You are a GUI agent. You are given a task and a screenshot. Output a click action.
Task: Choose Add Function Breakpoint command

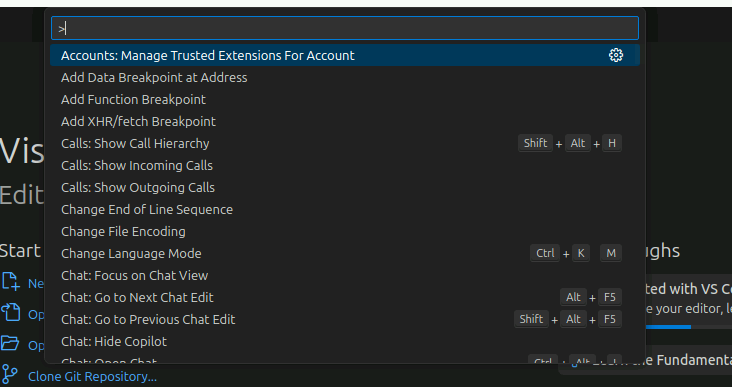(x=345, y=99)
